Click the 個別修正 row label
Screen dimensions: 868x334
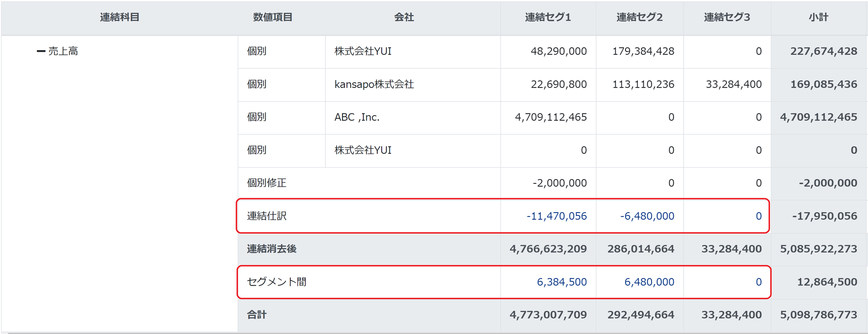tap(267, 183)
